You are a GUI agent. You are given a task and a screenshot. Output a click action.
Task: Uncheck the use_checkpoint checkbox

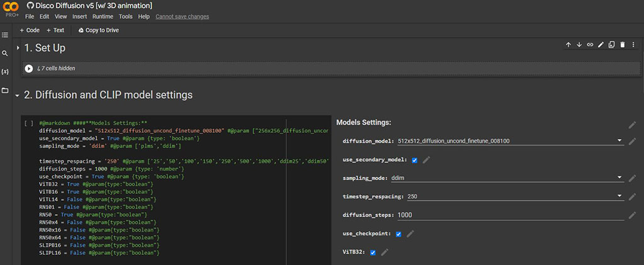click(x=399, y=234)
